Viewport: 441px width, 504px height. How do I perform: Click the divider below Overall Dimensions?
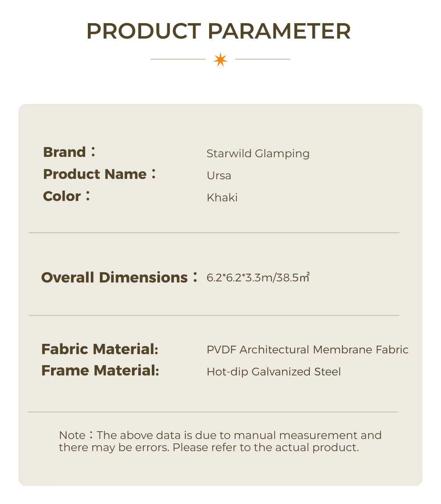pos(214,315)
